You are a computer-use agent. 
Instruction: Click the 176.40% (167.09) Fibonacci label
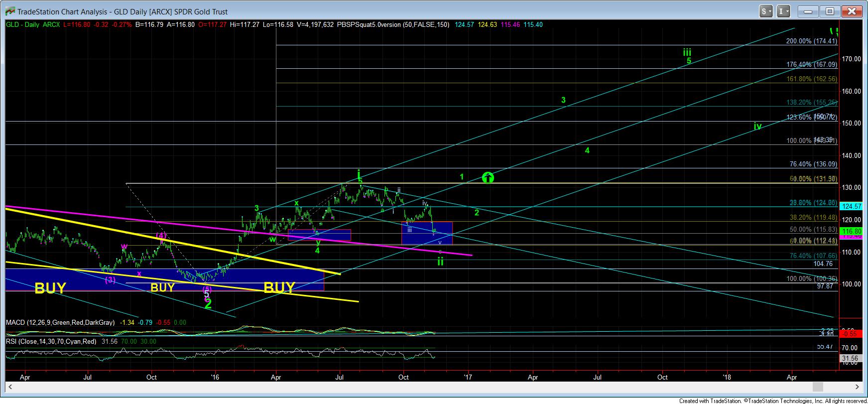(811, 65)
